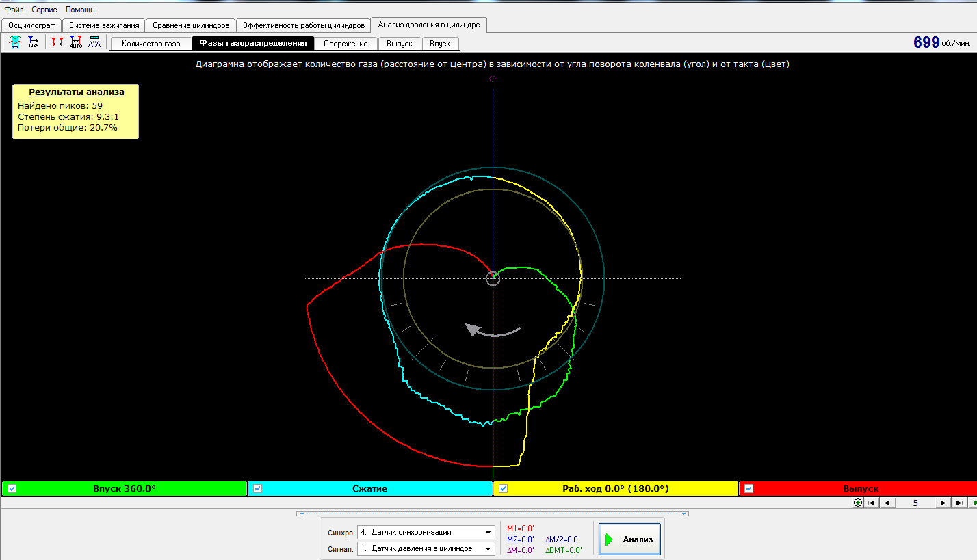
Task: Click the cylinder order 1234 toolbar icon
Action: [34, 42]
